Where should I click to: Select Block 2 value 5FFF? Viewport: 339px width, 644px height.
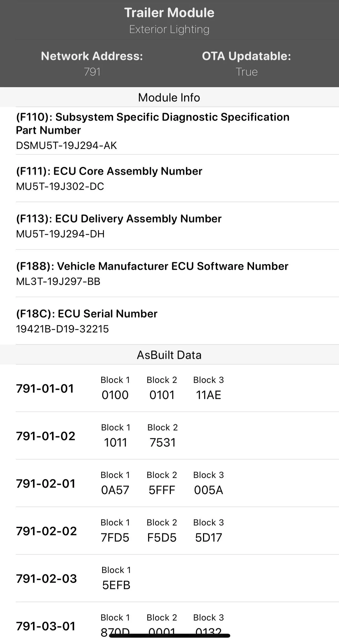coord(162,490)
